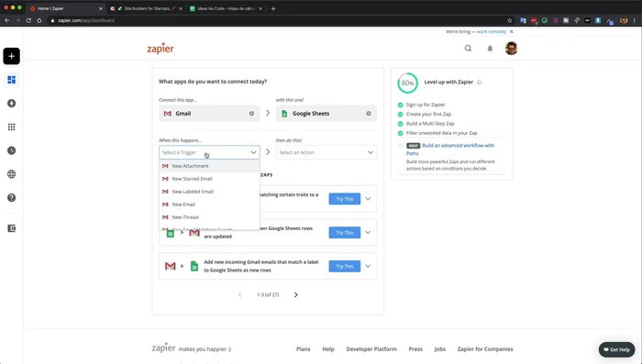Open a new browser tab

(x=273, y=8)
